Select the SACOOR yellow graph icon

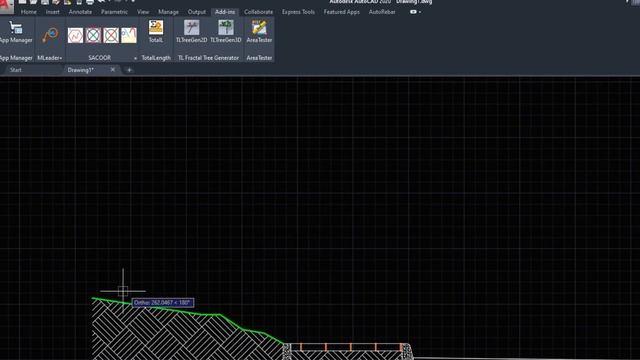click(129, 36)
